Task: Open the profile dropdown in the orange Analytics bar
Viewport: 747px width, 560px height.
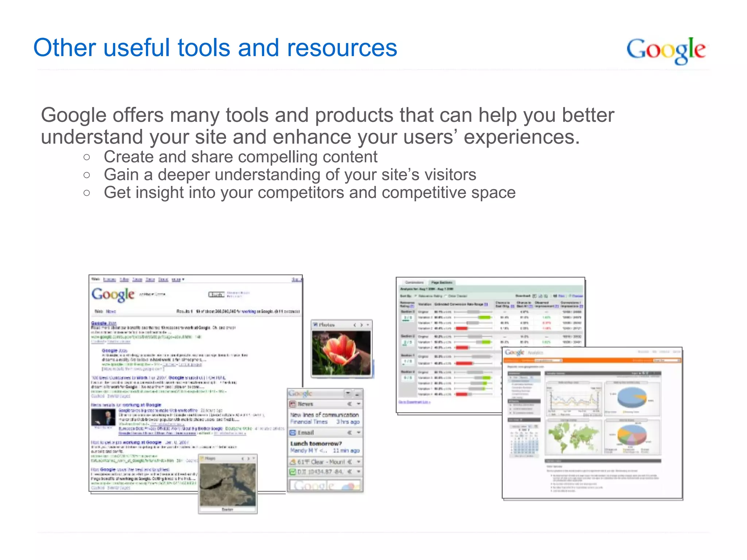Action: coord(548,361)
